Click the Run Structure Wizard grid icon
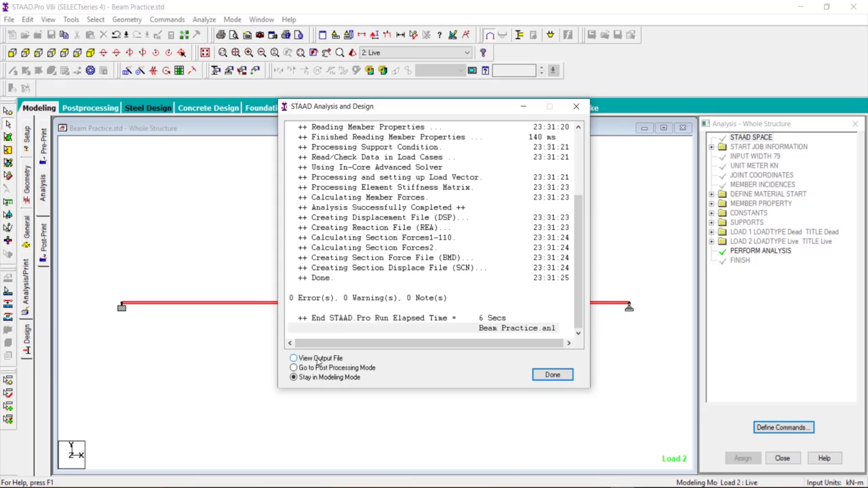The height and width of the screenshot is (488, 868). pos(179,70)
